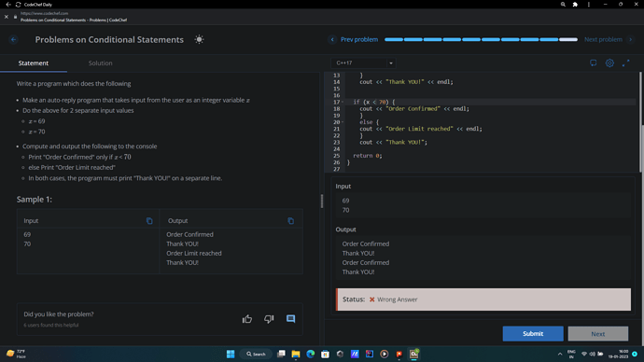Screen dimensions: 644x362
Task: Grab the panel splitter handle
Action: click(x=322, y=202)
